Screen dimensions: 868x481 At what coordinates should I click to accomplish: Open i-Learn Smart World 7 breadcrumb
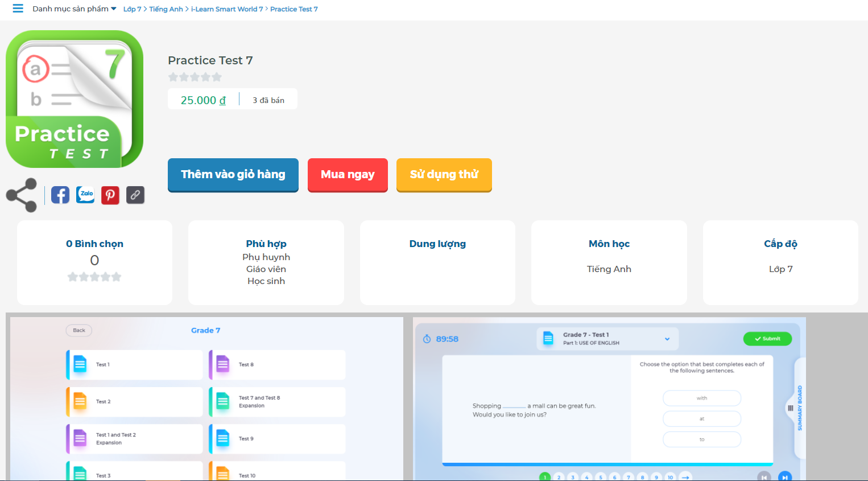click(227, 9)
